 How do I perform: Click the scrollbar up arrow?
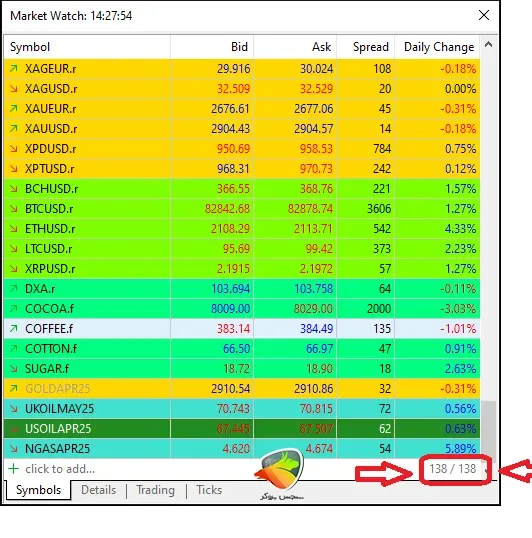pyautogui.click(x=488, y=45)
